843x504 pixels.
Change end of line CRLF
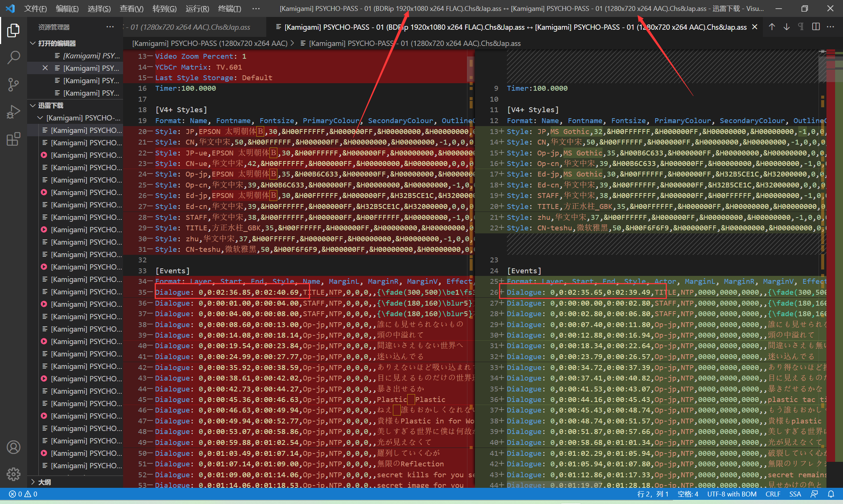(x=773, y=494)
